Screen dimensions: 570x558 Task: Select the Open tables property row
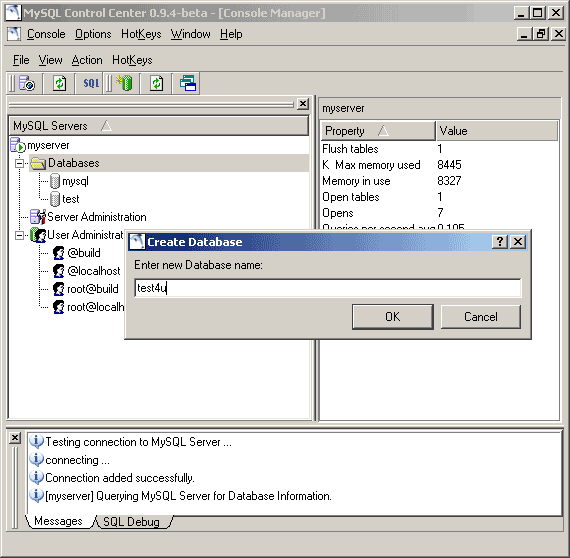439,197
